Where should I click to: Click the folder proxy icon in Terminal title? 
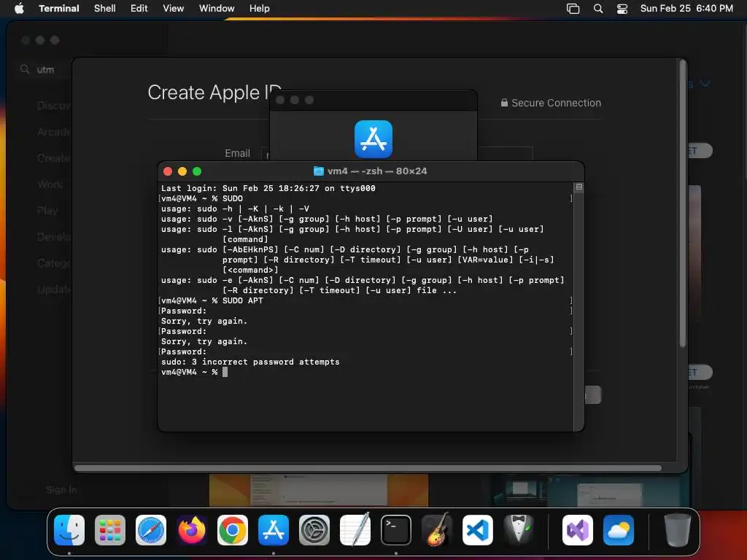point(318,171)
